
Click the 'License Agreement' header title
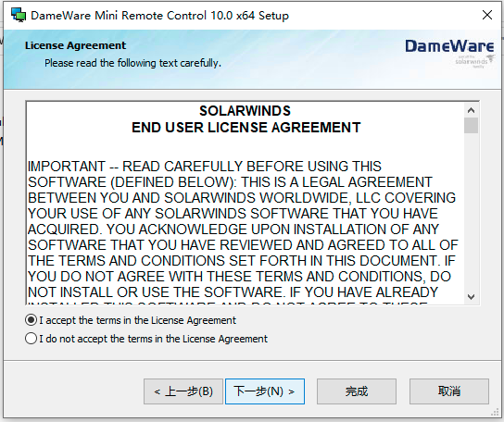(x=76, y=45)
